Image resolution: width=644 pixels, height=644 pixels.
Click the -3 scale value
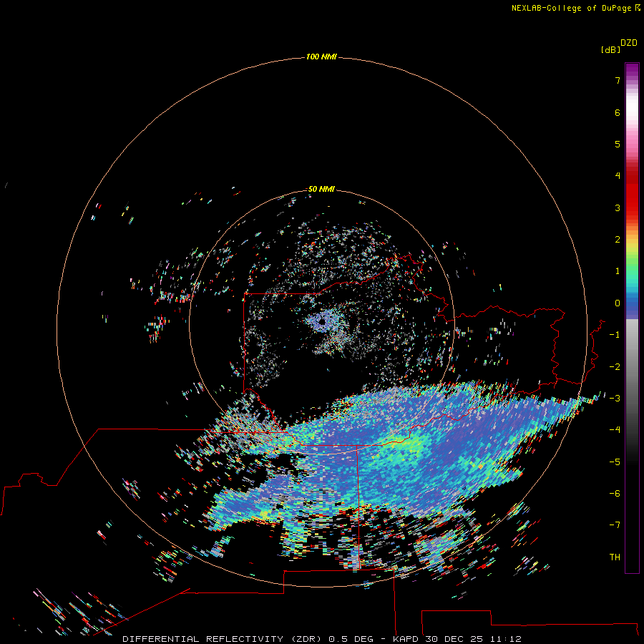click(615, 399)
